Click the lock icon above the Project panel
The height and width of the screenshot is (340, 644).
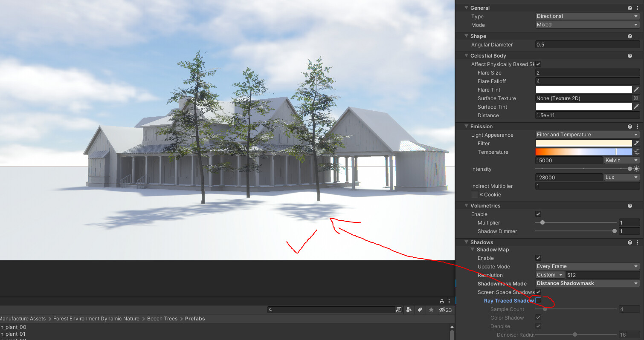click(442, 301)
